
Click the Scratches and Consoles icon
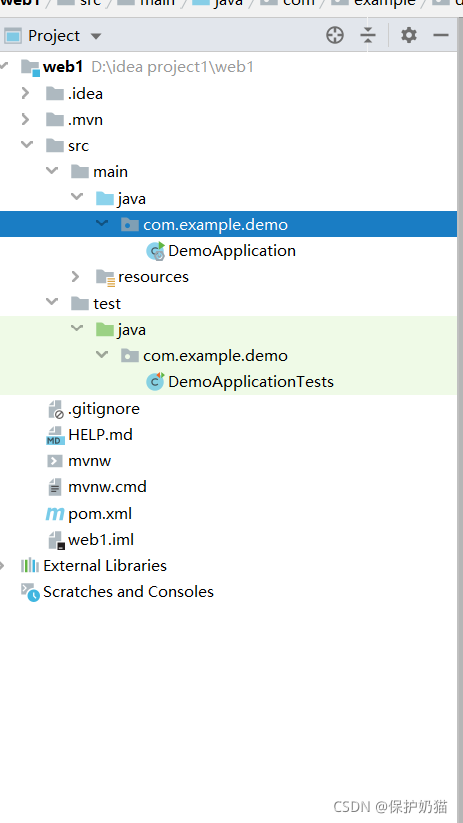click(30, 592)
